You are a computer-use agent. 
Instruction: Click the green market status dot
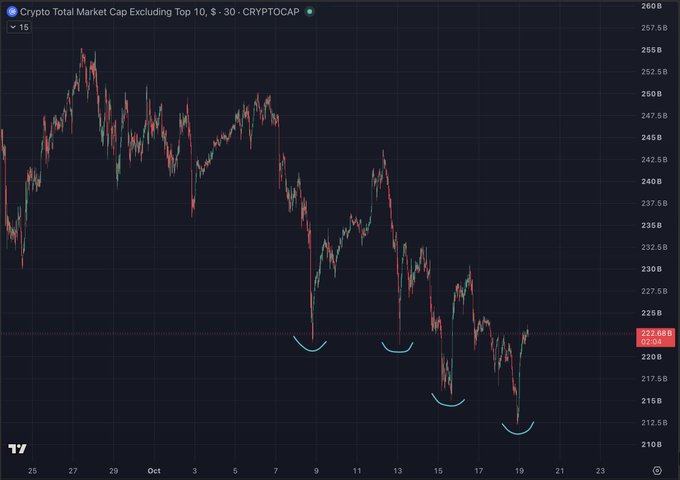pos(310,12)
